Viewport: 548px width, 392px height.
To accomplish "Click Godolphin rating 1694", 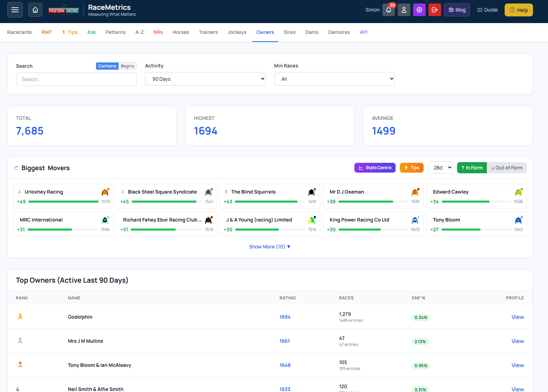I will coord(285,317).
